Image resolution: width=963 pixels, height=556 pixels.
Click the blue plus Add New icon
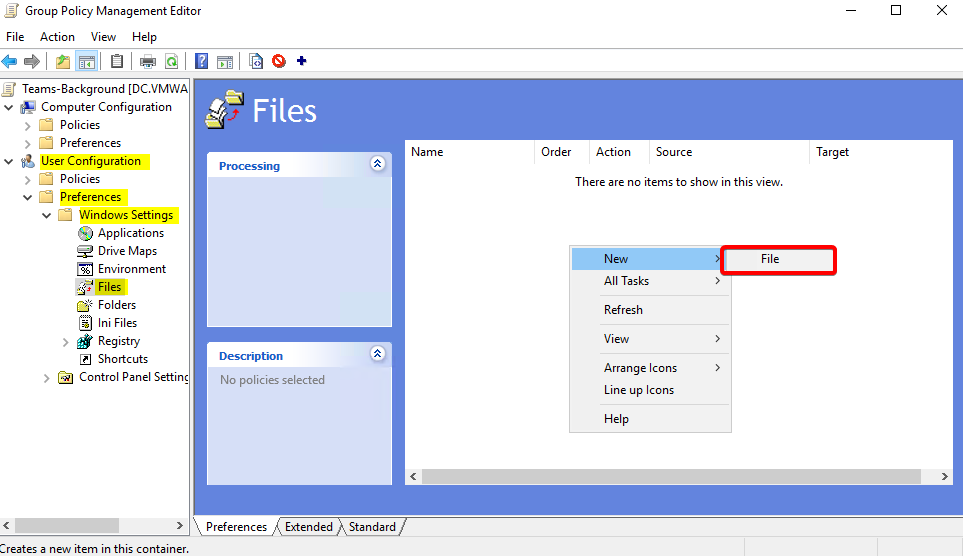tap(301, 61)
